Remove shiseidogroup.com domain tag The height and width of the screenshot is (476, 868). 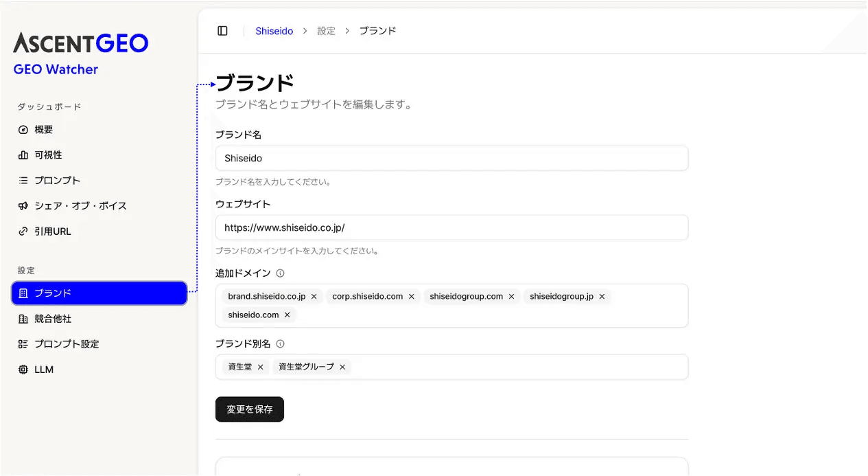point(511,297)
